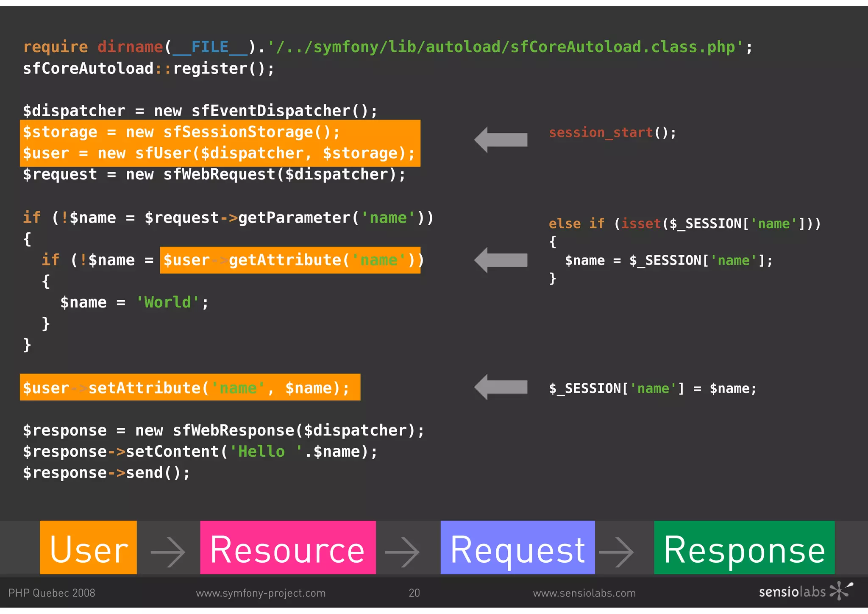Image resolution: width=868 pixels, height=614 pixels.
Task: Click the slide number 20
Action: (414, 593)
